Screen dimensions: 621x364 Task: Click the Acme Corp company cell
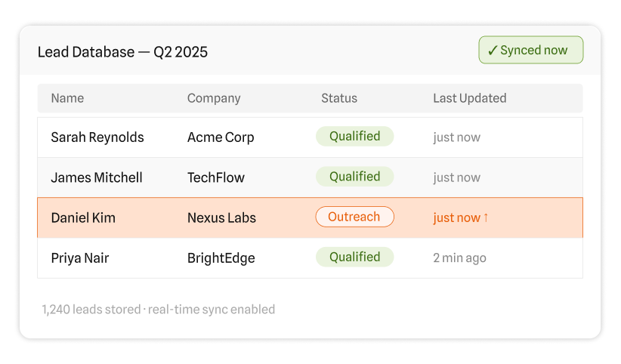(x=221, y=137)
